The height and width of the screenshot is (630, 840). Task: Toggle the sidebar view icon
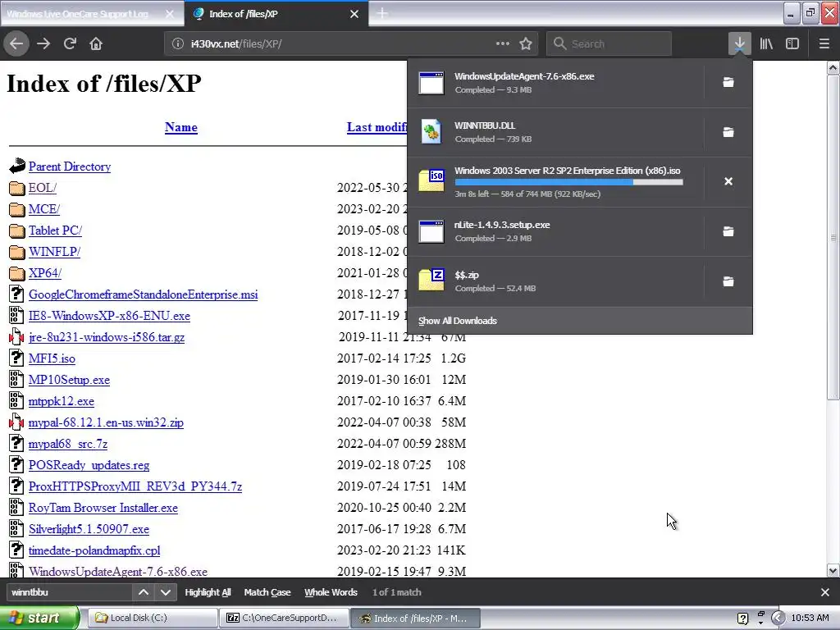click(x=792, y=43)
